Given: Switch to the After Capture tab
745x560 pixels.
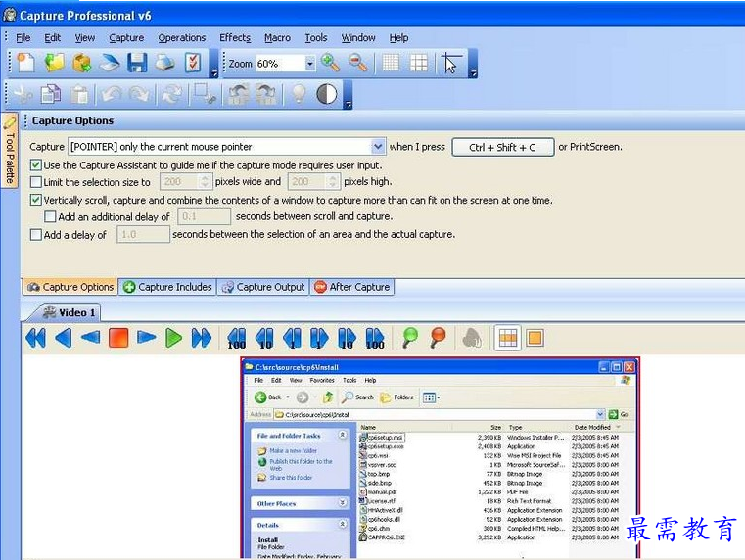Looking at the screenshot, I should (352, 287).
